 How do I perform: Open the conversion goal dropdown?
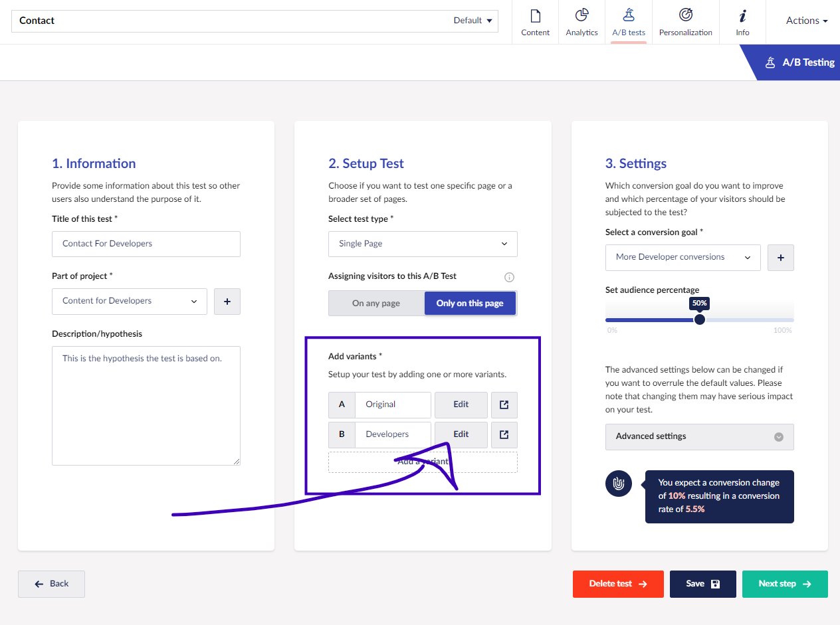682,258
